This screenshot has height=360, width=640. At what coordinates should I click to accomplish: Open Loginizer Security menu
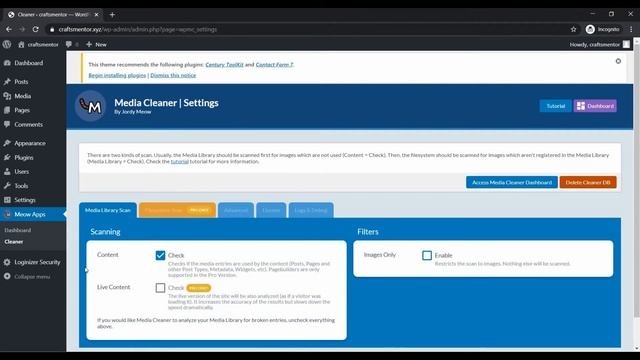(33, 262)
